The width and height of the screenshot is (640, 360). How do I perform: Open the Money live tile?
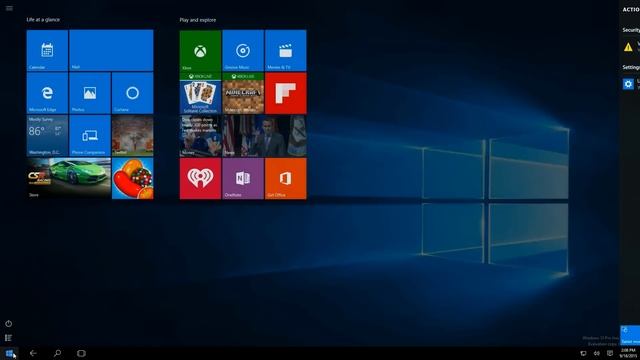click(x=200, y=136)
